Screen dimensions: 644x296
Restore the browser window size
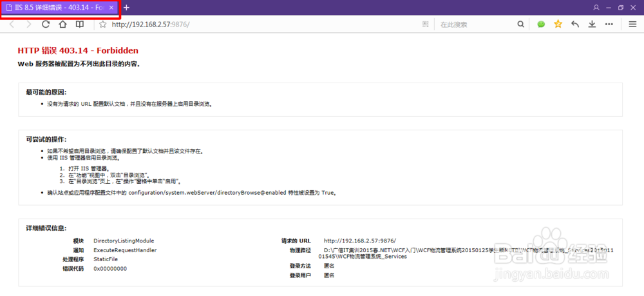[x=621, y=7]
